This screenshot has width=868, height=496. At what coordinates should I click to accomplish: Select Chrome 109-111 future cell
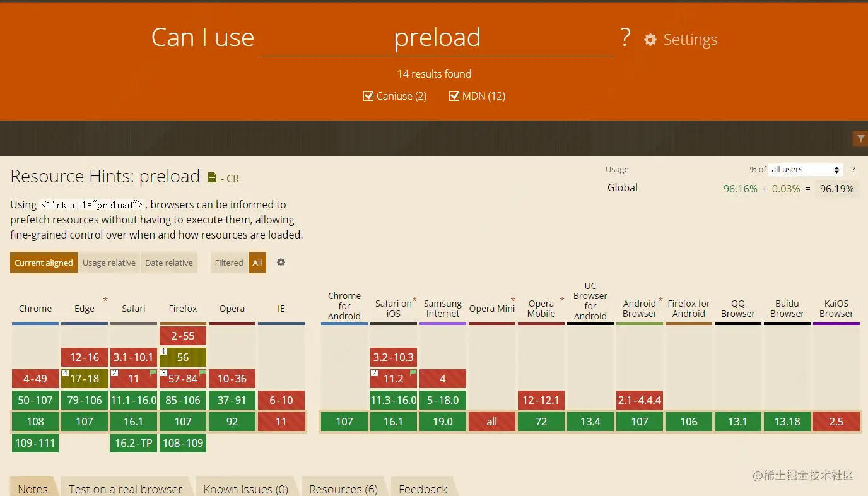[x=35, y=443]
